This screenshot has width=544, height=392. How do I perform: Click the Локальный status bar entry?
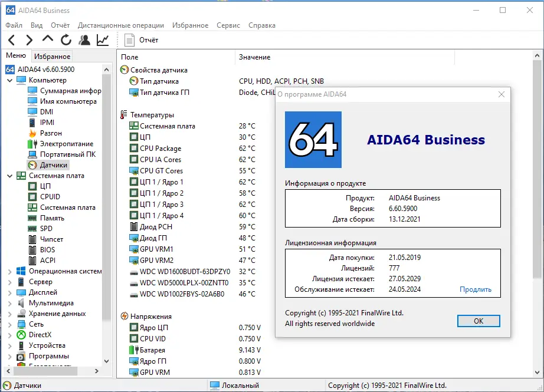point(235,386)
